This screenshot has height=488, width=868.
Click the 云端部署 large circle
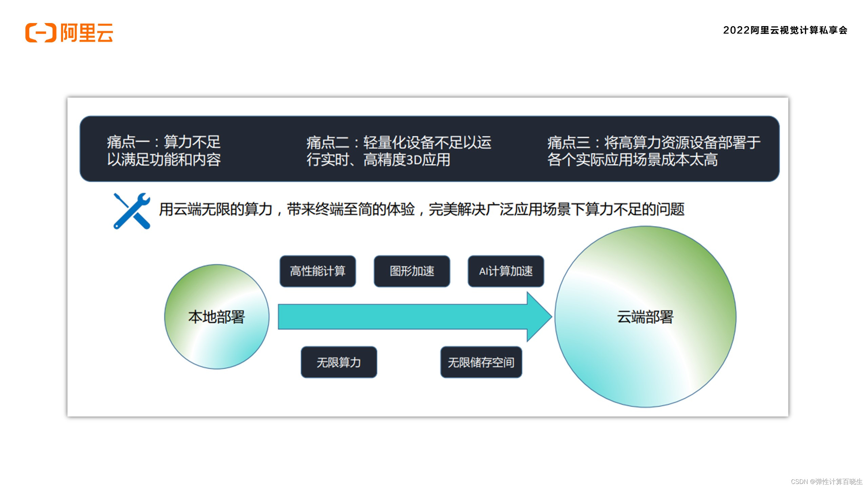[x=645, y=317]
